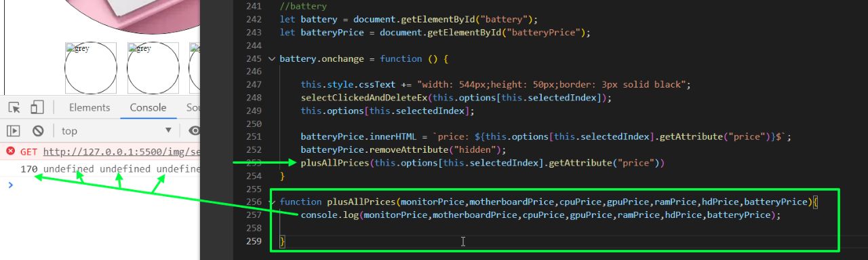The image size is (868, 260).
Task: Toggle the device toolbar icon
Action: (x=37, y=107)
